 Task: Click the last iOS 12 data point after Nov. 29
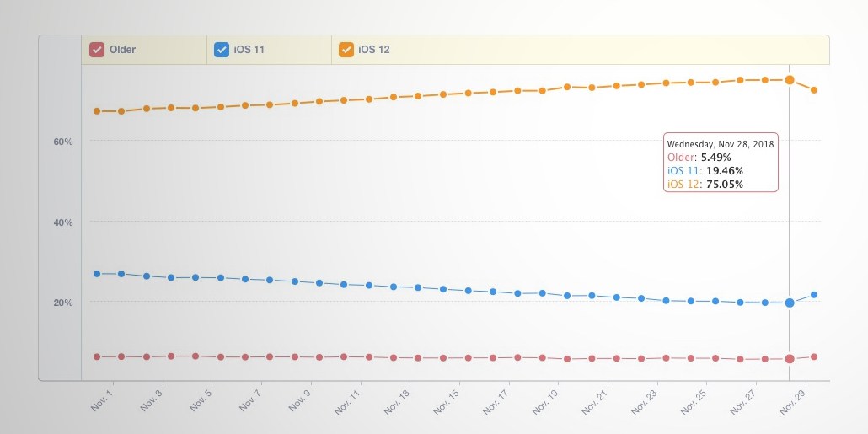click(814, 89)
